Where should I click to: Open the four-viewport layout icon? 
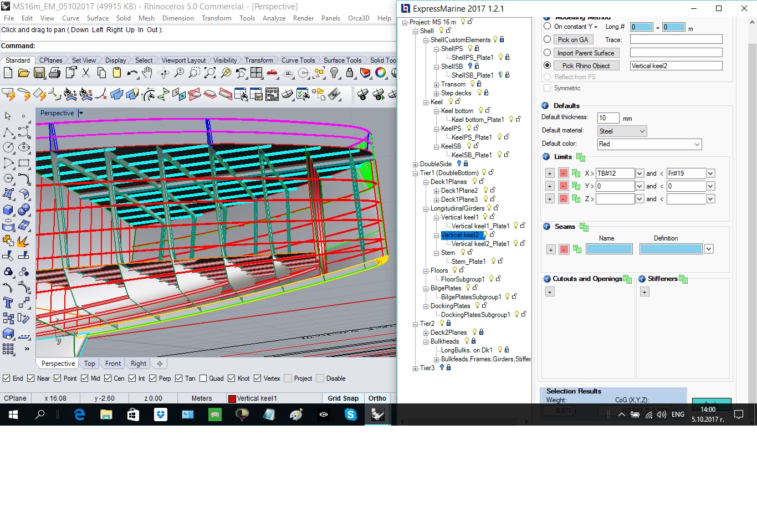click(x=256, y=73)
